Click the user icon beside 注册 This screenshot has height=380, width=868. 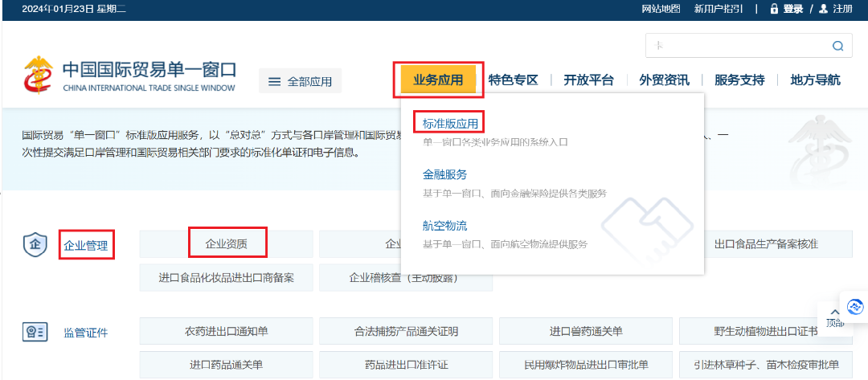click(823, 9)
